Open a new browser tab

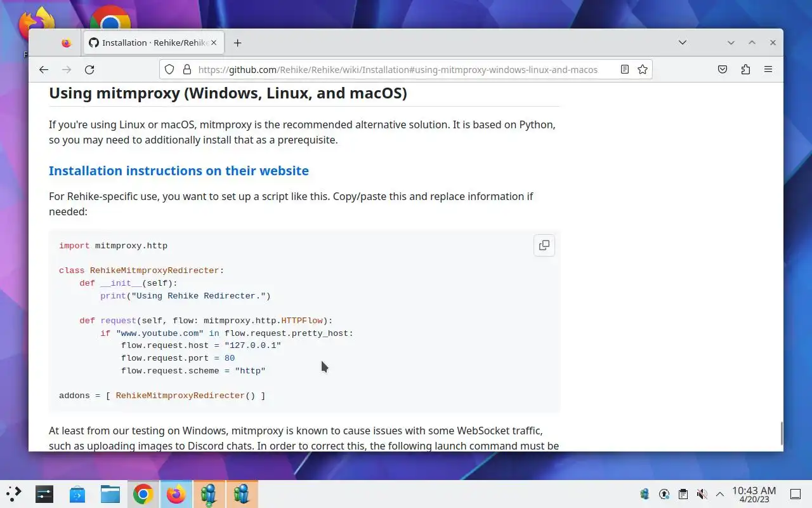click(237, 43)
